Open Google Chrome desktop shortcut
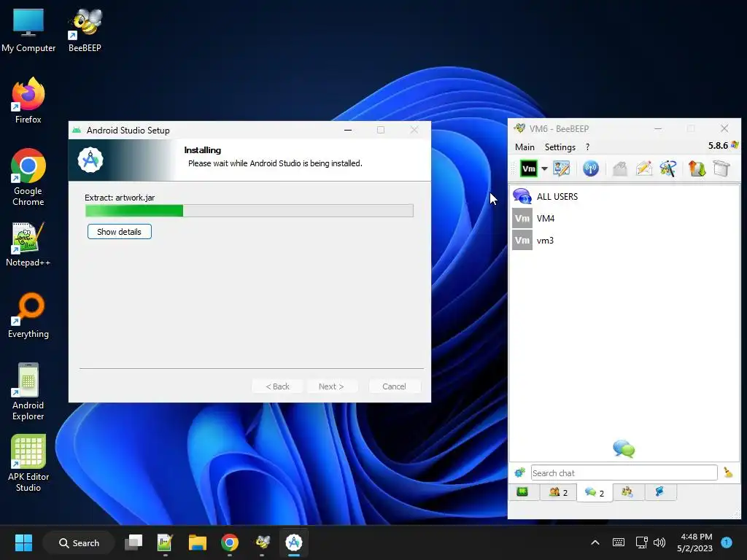The image size is (747, 560). coord(28,177)
